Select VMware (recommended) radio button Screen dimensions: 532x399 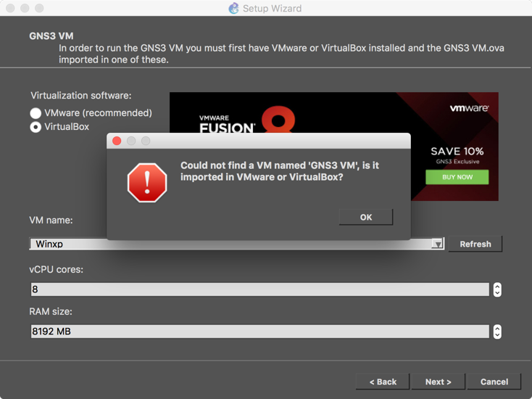[36, 112]
